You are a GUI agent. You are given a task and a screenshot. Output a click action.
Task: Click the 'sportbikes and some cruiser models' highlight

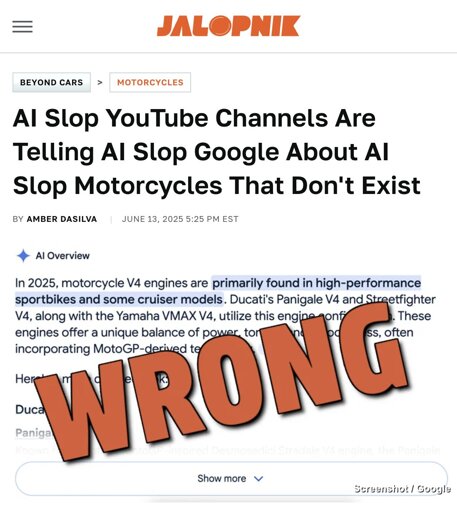[x=119, y=299]
